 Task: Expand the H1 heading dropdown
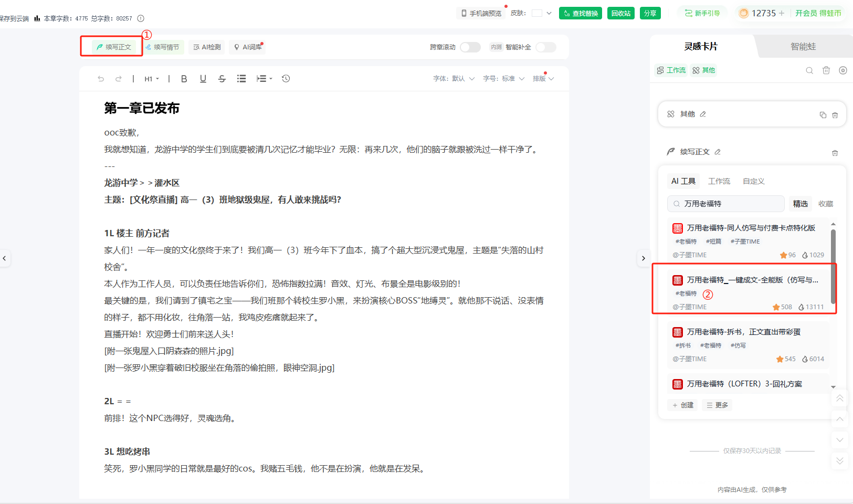coord(152,79)
